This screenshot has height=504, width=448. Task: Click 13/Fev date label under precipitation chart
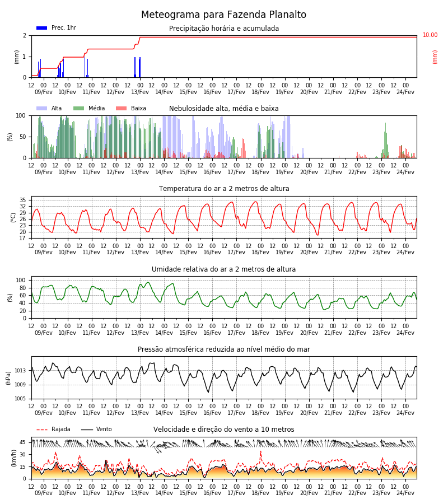(140, 92)
